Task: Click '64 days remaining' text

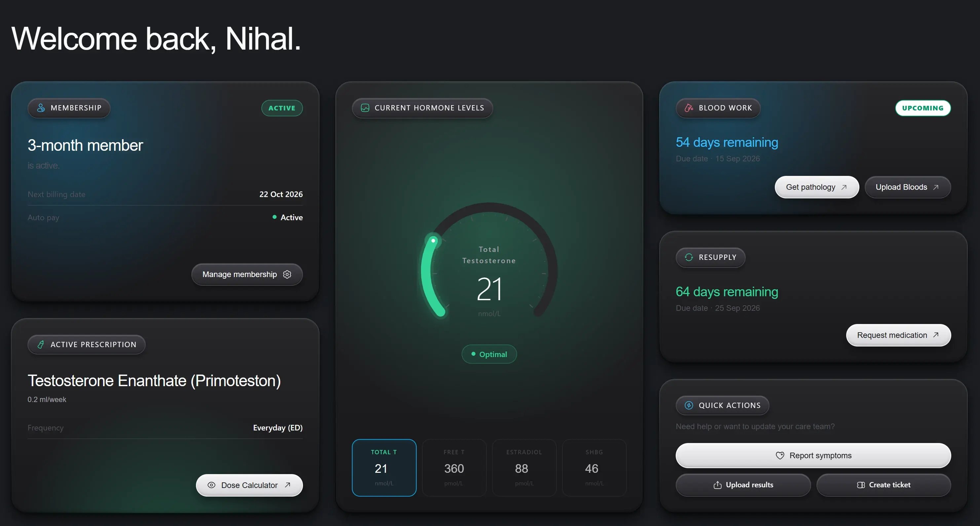Action: [x=727, y=292]
